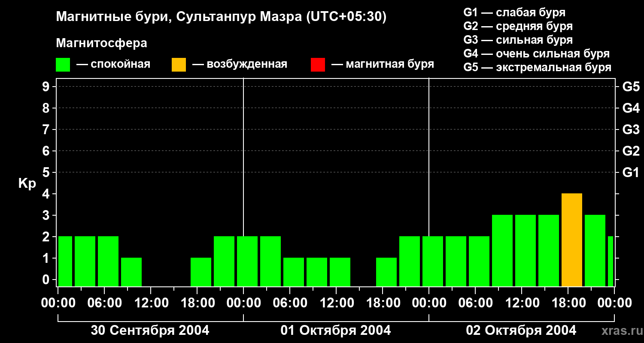
Task: Click the G5 label on the right axis
Action: (631, 87)
